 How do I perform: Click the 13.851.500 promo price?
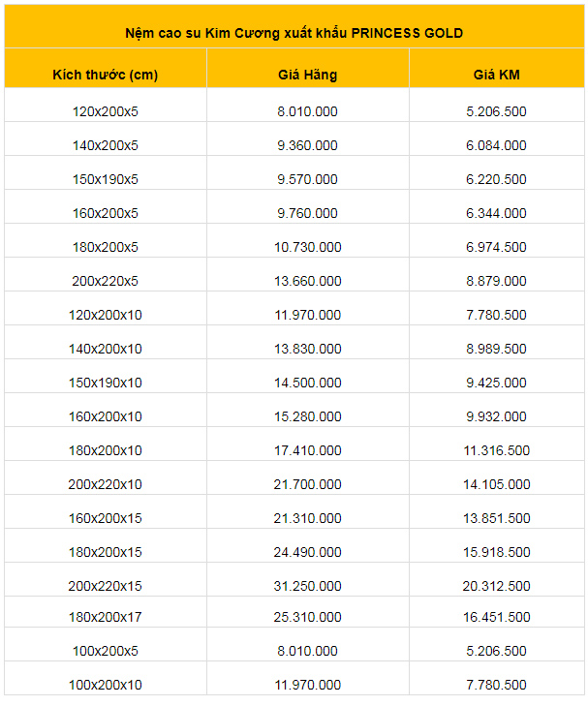(497, 518)
